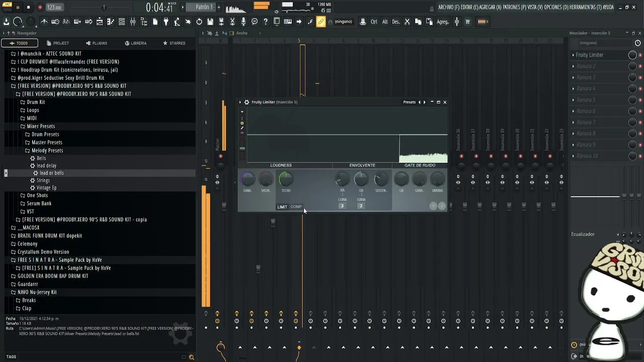Click the Ctrl toolbar button
The height and width of the screenshot is (362, 644).
374,22
